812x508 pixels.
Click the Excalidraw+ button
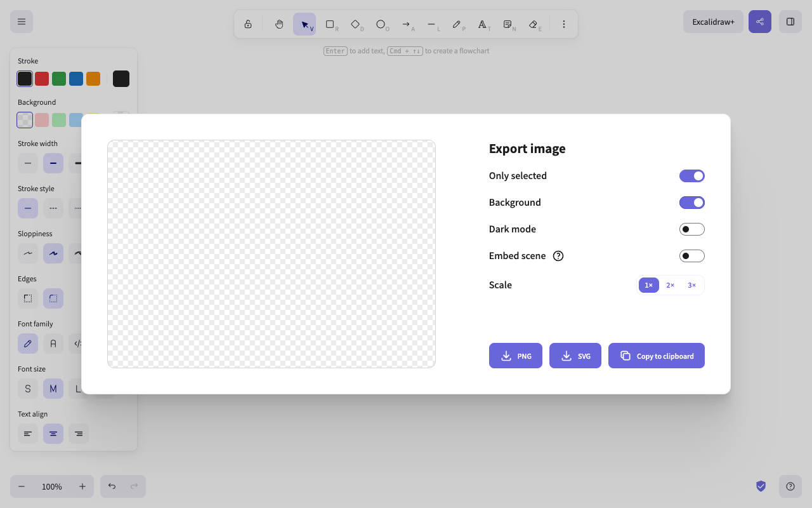pos(713,22)
